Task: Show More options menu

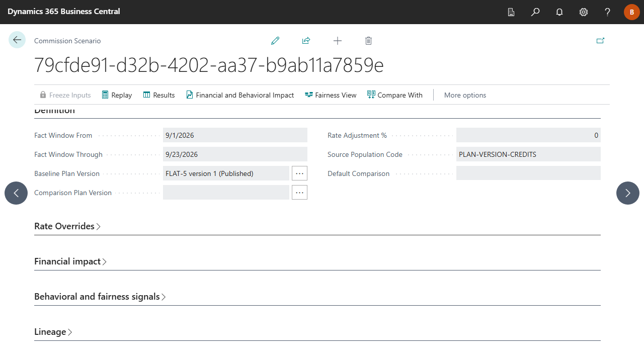Action: pos(465,95)
